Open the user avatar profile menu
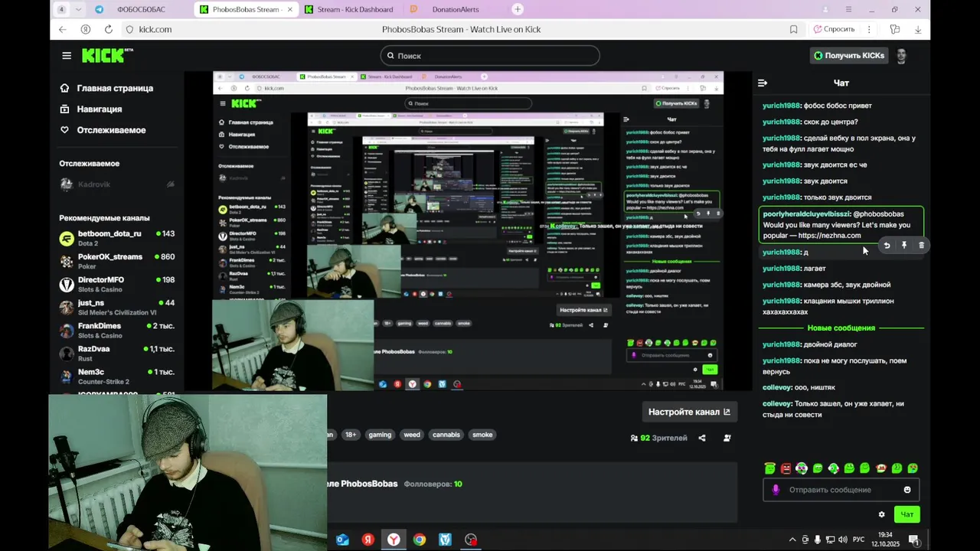 [902, 56]
